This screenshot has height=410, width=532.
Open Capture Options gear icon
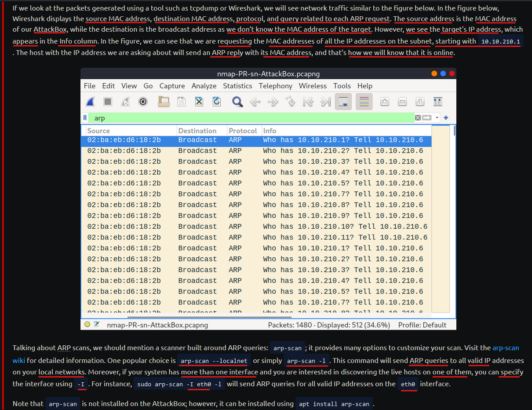coord(143,102)
